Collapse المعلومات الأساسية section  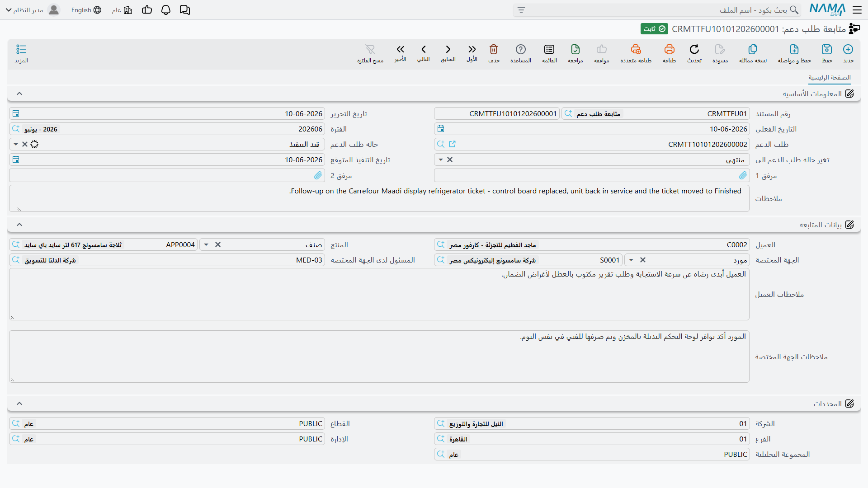pos(19,94)
